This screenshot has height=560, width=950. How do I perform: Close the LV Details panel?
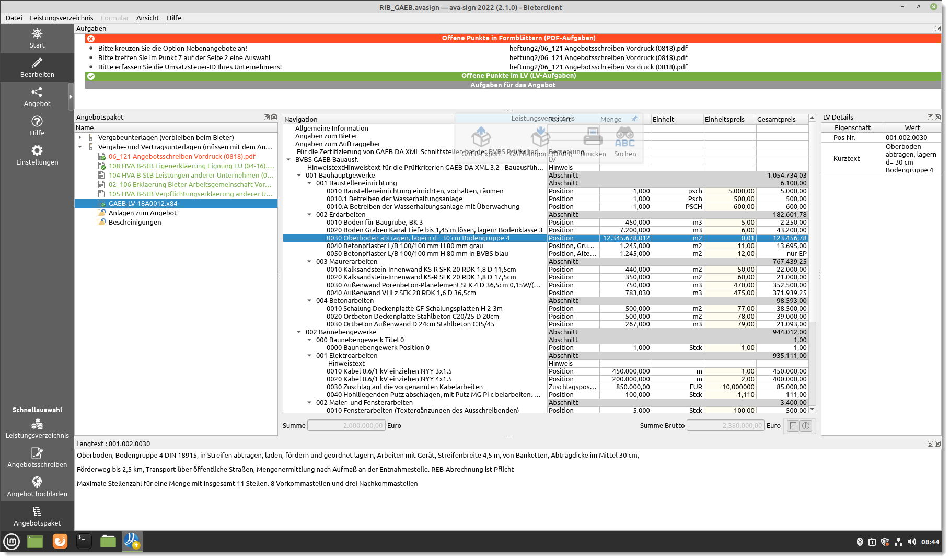coord(937,118)
